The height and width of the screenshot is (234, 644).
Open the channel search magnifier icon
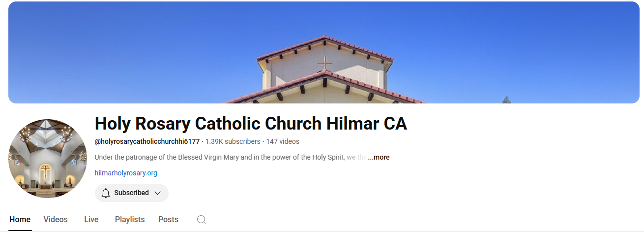pos(202,220)
